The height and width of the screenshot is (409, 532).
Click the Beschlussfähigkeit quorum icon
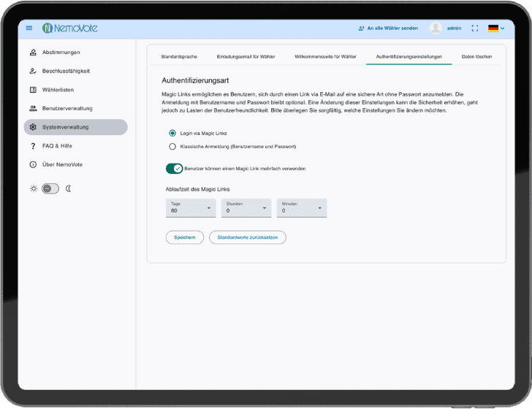click(x=33, y=72)
